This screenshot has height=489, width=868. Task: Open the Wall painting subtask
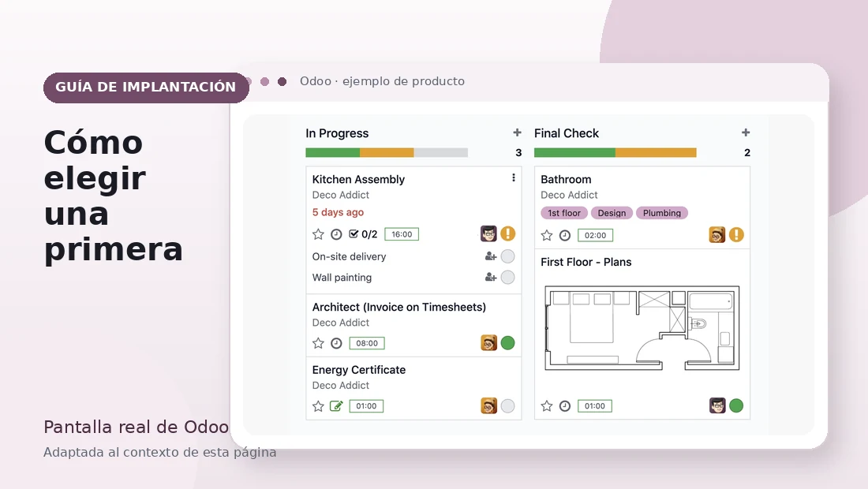[342, 278]
